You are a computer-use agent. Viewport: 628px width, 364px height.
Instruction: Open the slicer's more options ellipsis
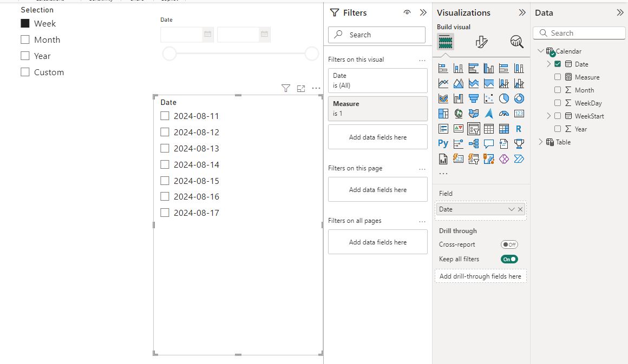pyautogui.click(x=316, y=88)
